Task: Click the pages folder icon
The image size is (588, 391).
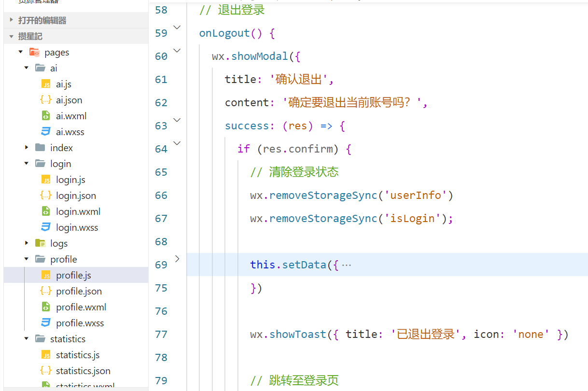Action: (x=34, y=52)
